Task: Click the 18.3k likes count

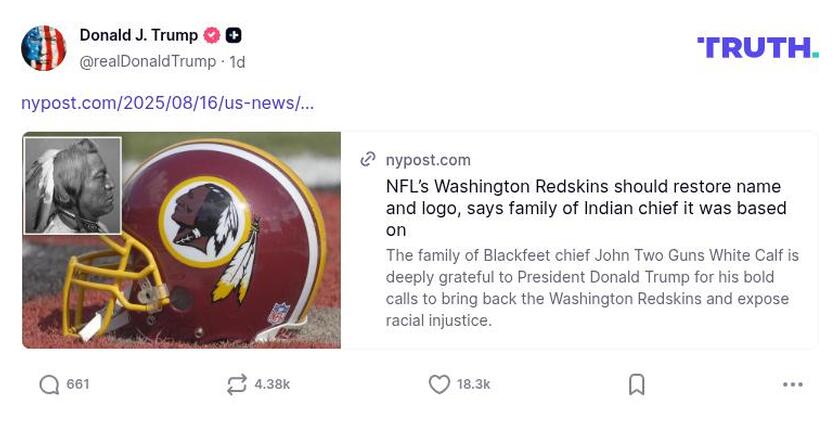Action: pyautogui.click(x=473, y=385)
